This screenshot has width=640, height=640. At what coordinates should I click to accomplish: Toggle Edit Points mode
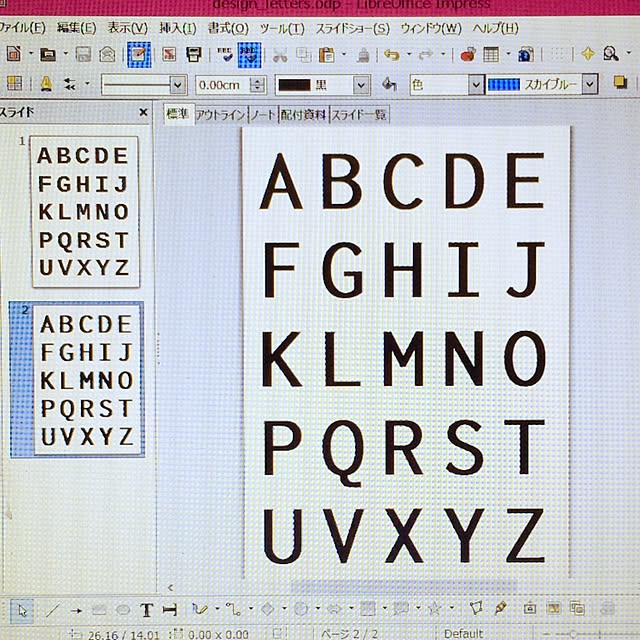pos(476,609)
